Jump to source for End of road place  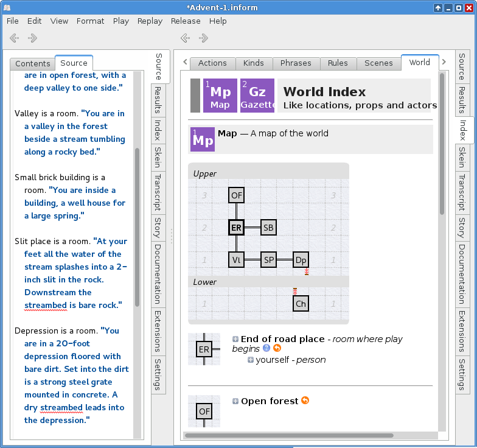coord(277,348)
